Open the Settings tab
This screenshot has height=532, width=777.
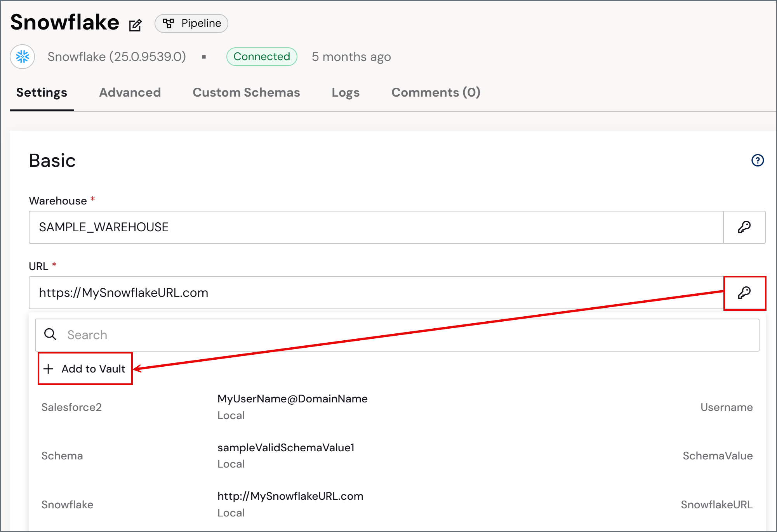point(42,92)
